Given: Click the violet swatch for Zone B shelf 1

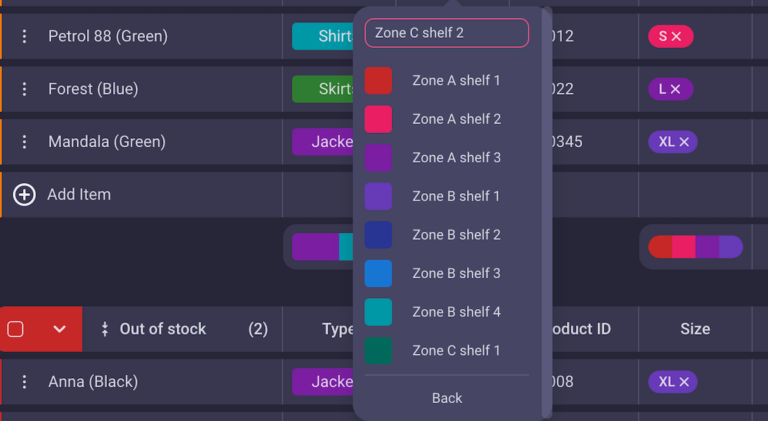Looking at the screenshot, I should pyautogui.click(x=378, y=196).
